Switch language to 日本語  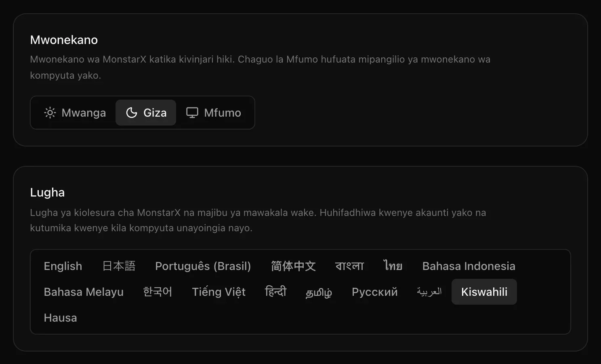pyautogui.click(x=119, y=266)
